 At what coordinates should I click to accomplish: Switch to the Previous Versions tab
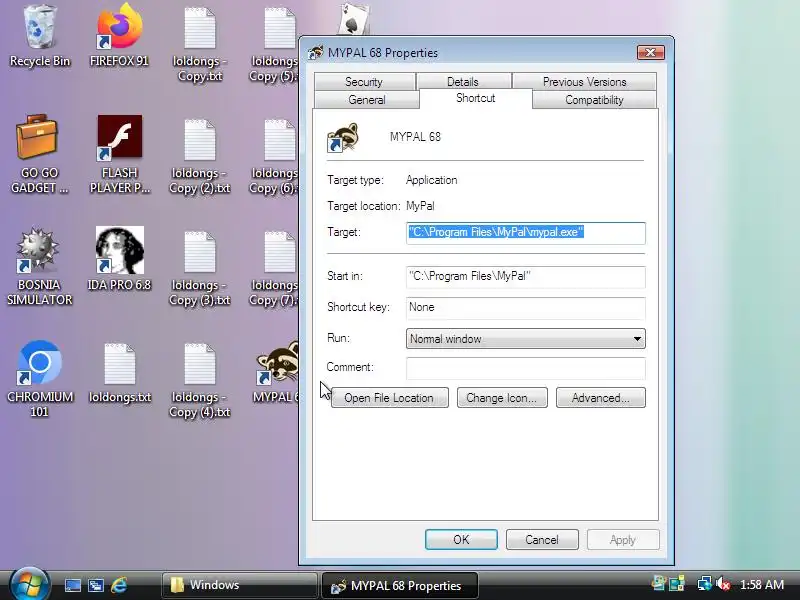[584, 82]
